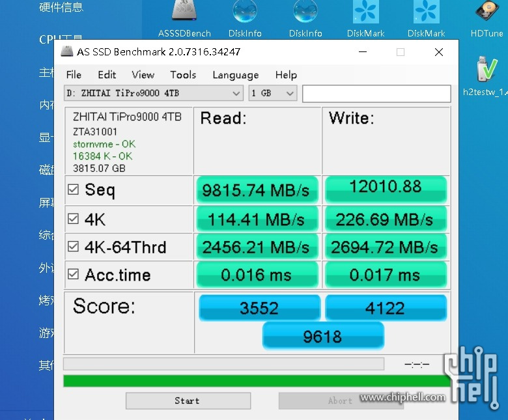Open the first DiskInfo desktop icon
This screenshot has width=508, height=420.
[245, 19]
